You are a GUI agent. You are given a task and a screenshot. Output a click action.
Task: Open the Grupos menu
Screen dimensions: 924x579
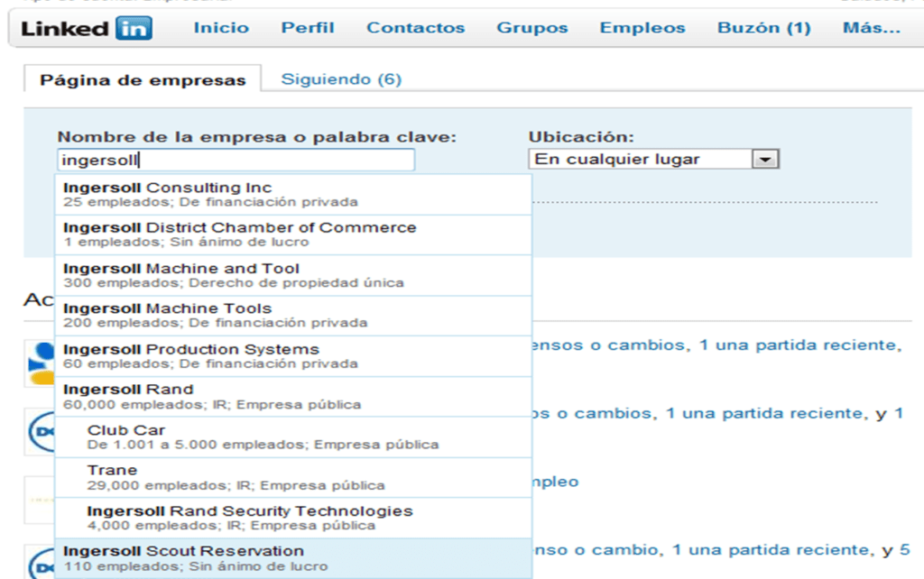click(x=532, y=28)
